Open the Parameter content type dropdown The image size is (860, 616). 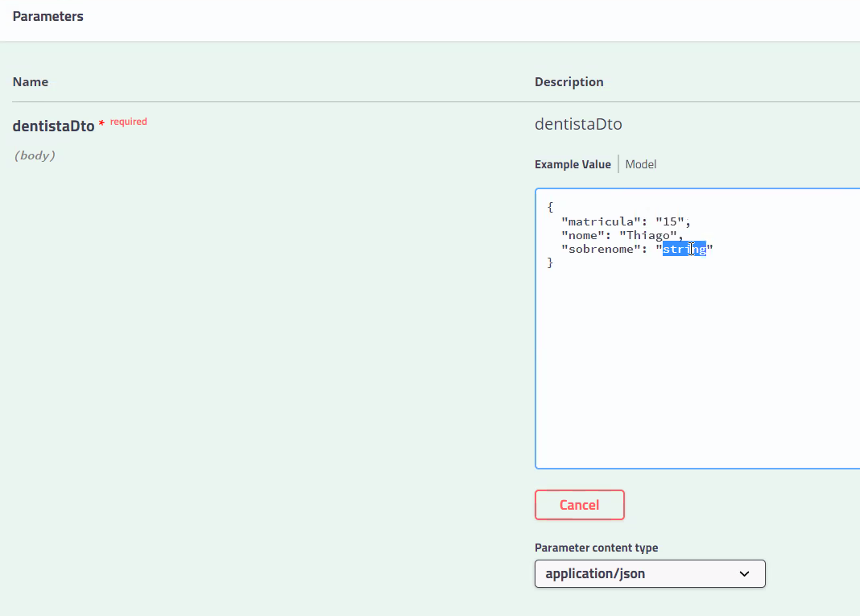click(x=650, y=573)
